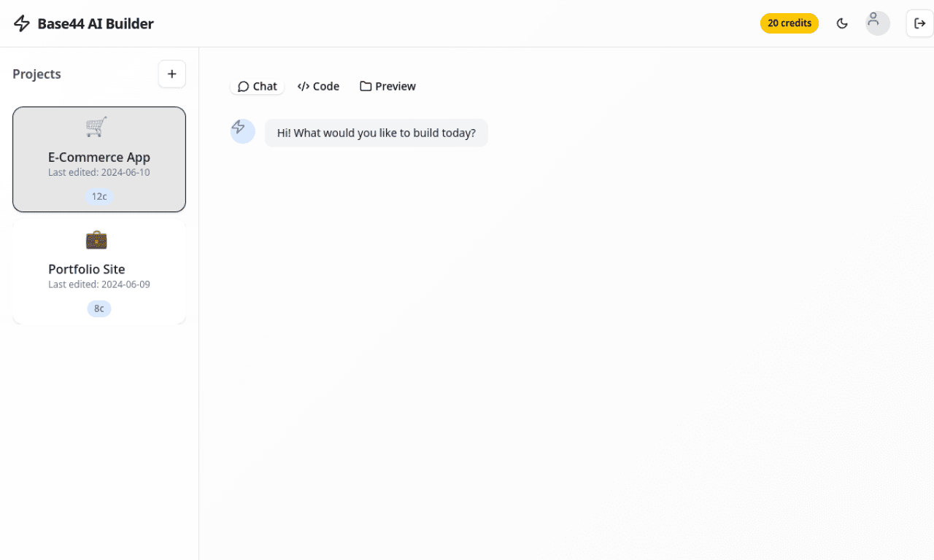Click the assistant lightning avatar in chat
934x560 pixels.
click(242, 131)
